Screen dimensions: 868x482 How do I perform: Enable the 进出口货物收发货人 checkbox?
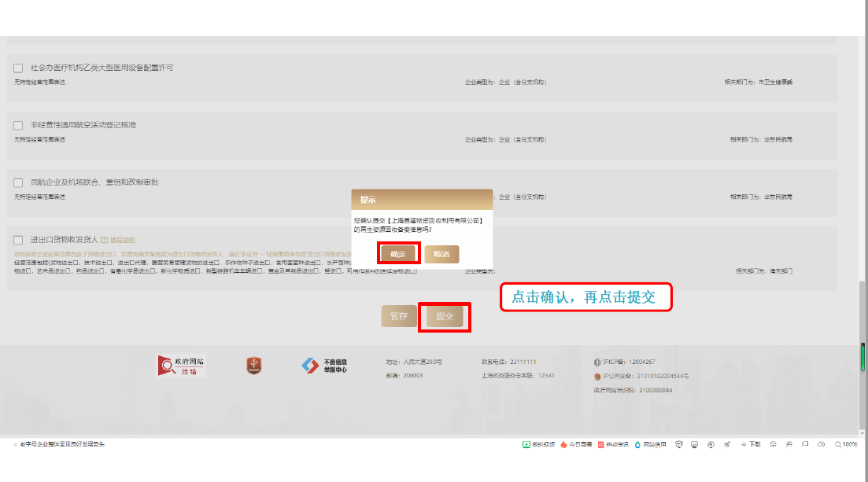18,240
